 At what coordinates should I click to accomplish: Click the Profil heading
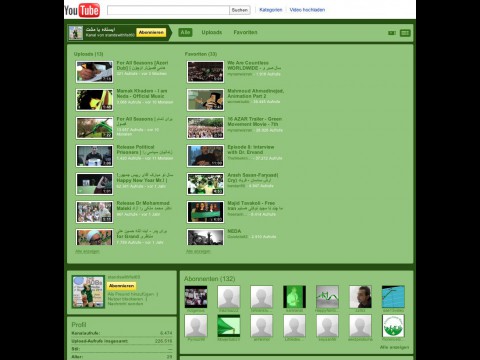(x=79, y=325)
